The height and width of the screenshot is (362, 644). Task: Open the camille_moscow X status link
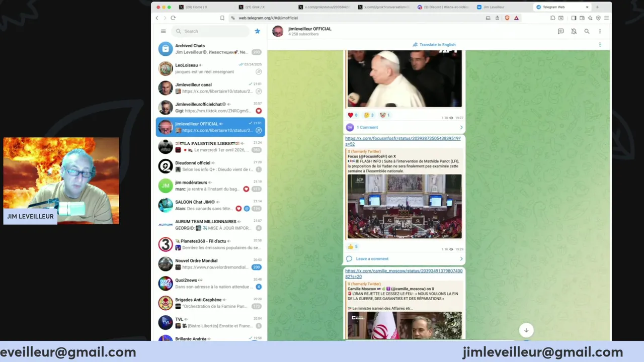pyautogui.click(x=404, y=274)
